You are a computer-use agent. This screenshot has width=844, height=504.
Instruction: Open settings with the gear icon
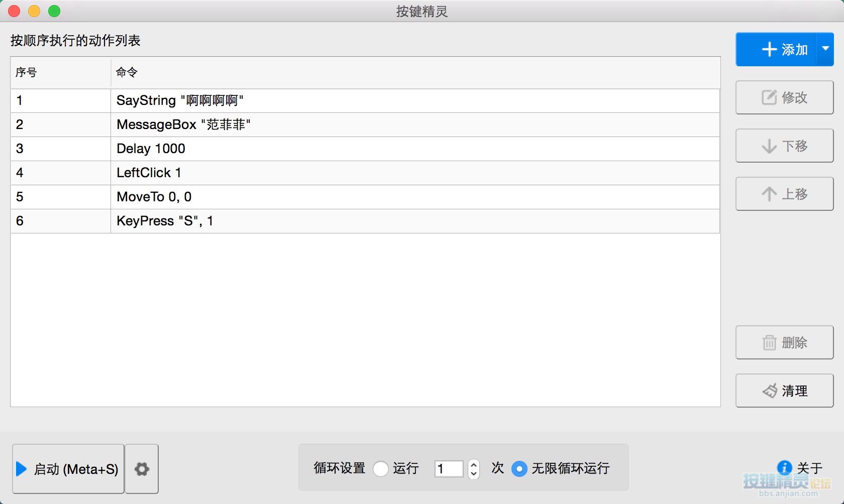(142, 469)
